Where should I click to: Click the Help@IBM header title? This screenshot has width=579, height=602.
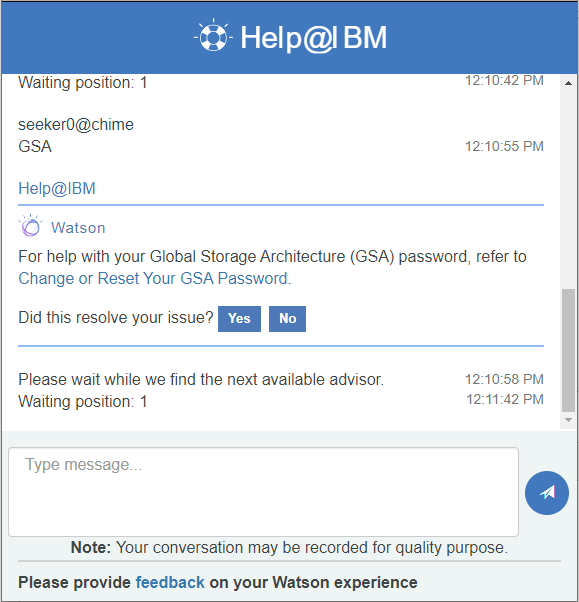pos(313,38)
